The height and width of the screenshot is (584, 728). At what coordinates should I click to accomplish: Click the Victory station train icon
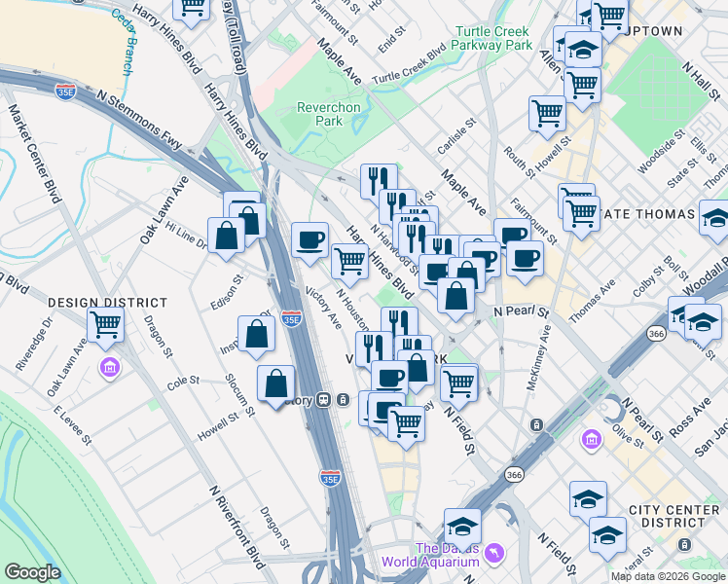coord(323,400)
